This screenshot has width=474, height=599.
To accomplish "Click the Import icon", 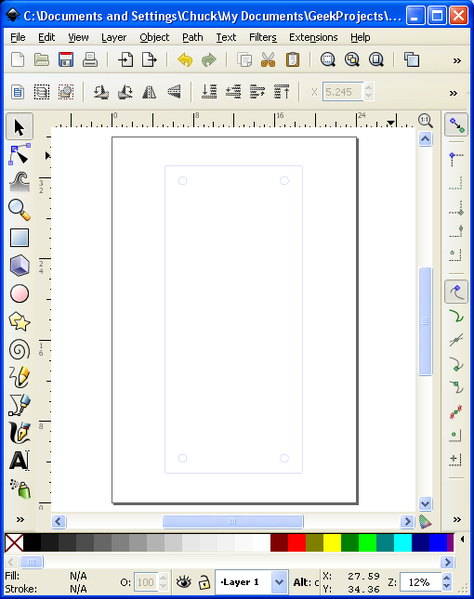I will pos(125,60).
